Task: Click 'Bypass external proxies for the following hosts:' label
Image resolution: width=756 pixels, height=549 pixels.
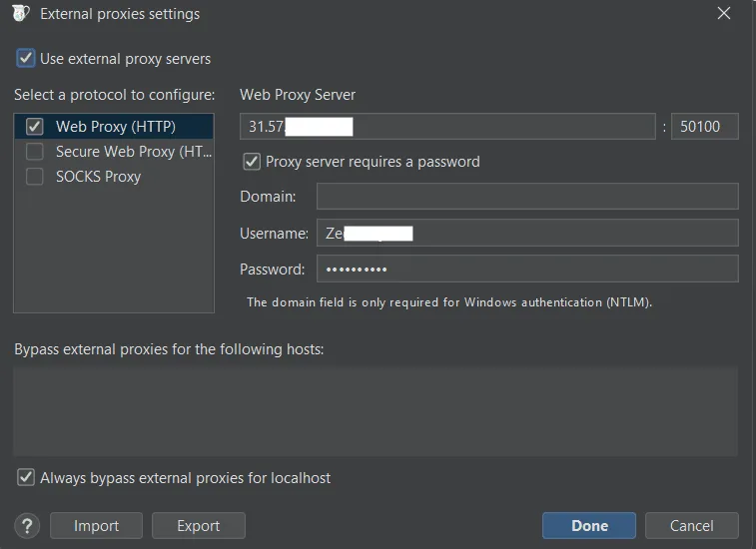Action: pos(169,349)
